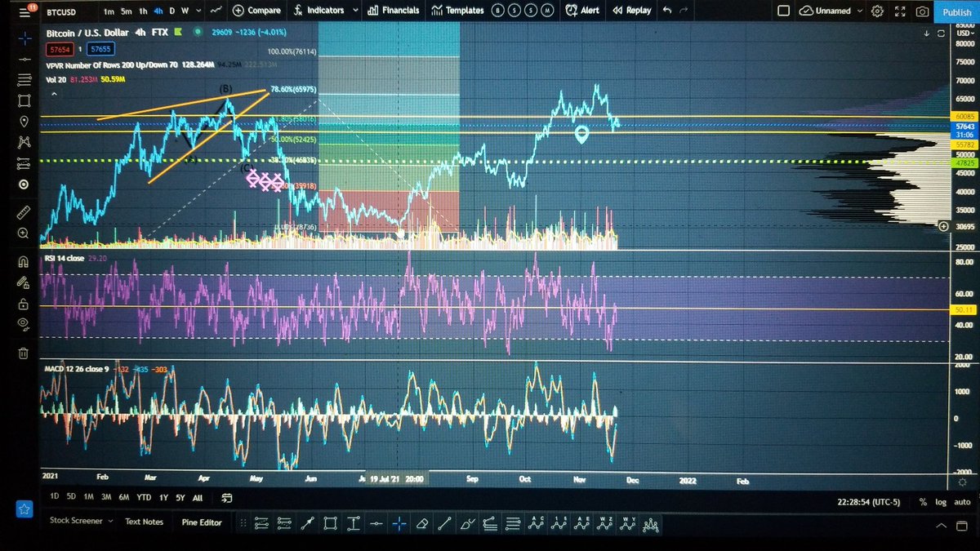Viewport: 980px width, 551px height.
Task: Hide all drawings with eye icon
Action: 24,324
